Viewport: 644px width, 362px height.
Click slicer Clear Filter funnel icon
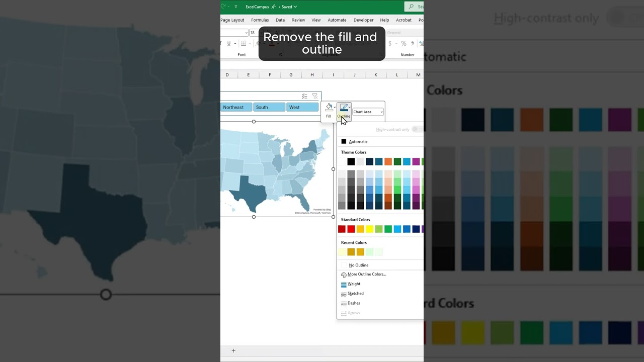pyautogui.click(x=315, y=96)
